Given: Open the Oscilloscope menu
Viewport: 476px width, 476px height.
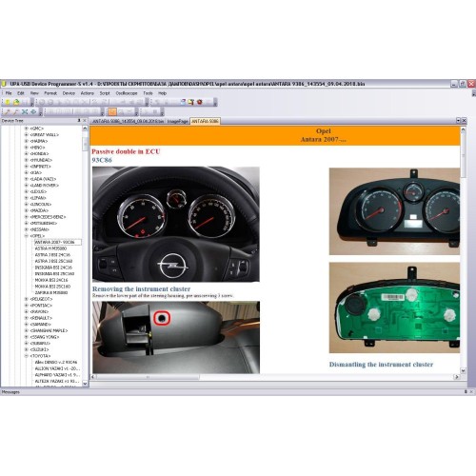Looking at the screenshot, I should [127, 93].
